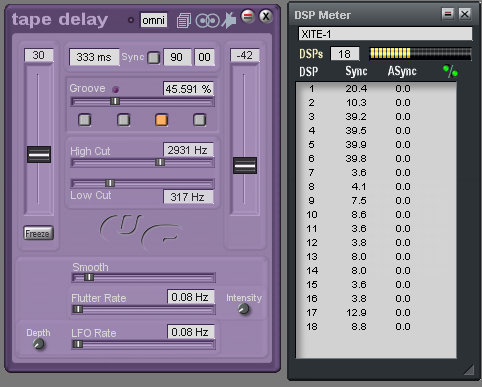This screenshot has width=482, height=387.
Task: Click the right vertical fader knob
Action: click(245, 165)
